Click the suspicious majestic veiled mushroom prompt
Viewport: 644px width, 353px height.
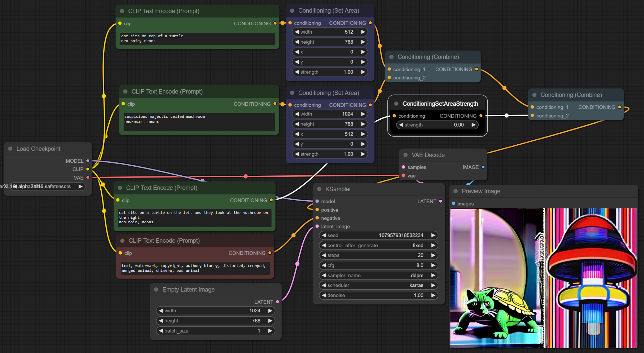[199, 122]
